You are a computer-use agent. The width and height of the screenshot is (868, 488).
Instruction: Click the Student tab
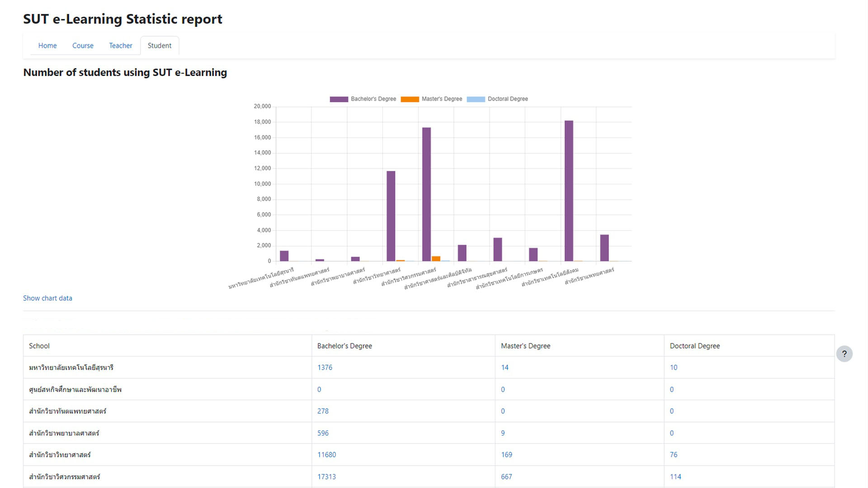160,46
